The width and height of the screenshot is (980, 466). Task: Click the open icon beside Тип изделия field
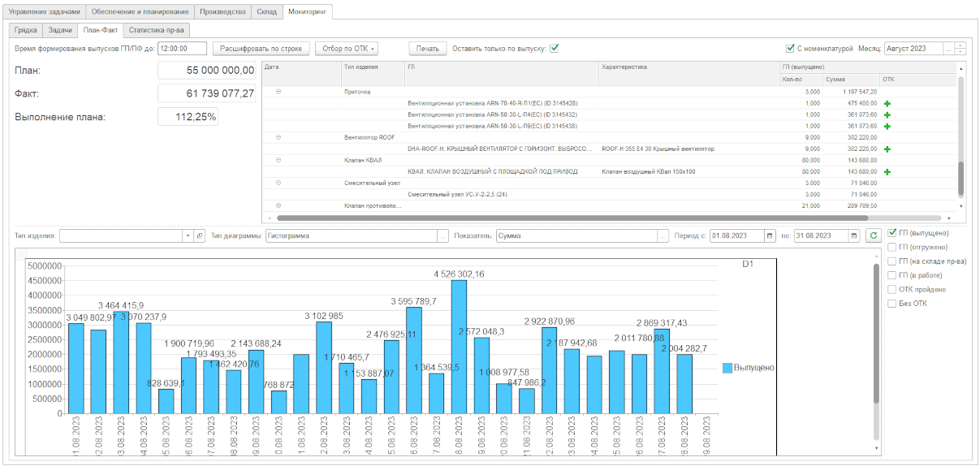[x=200, y=235]
